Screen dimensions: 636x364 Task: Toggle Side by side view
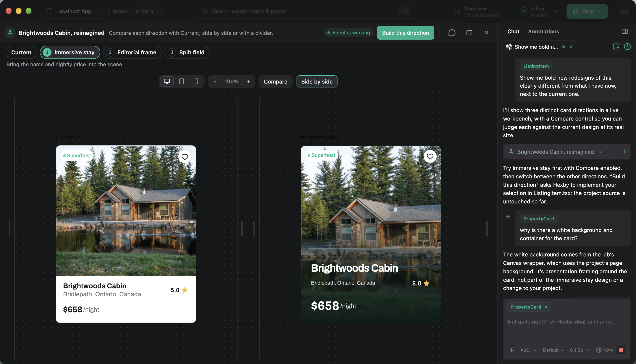317,82
